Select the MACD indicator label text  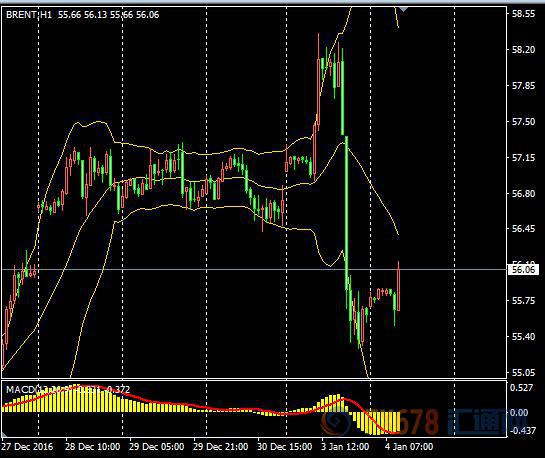click(68, 390)
